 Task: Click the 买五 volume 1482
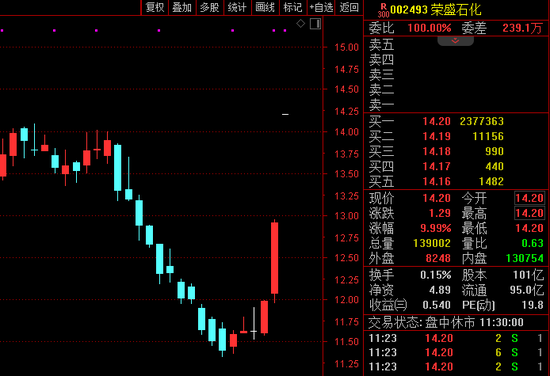(x=491, y=182)
